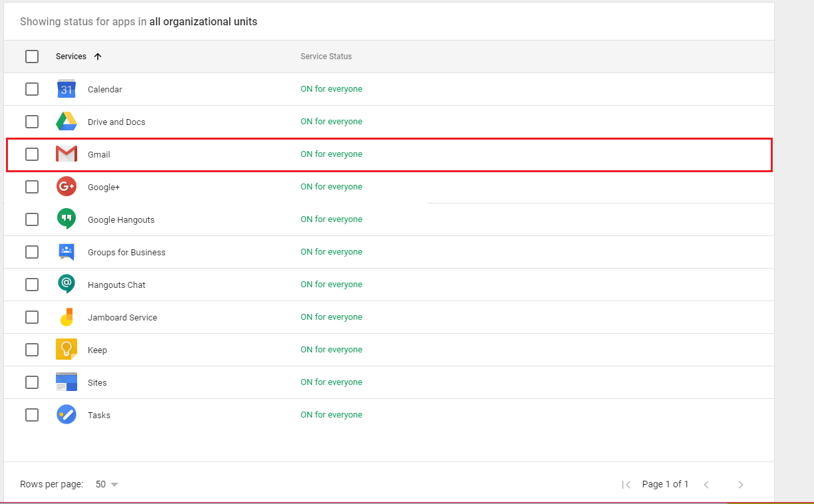The image size is (814, 504).
Task: Open the rows per page dropdown
Action: (107, 485)
